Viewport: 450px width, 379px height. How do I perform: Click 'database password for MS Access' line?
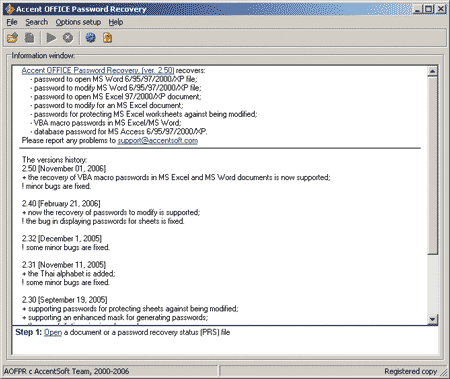(119, 132)
